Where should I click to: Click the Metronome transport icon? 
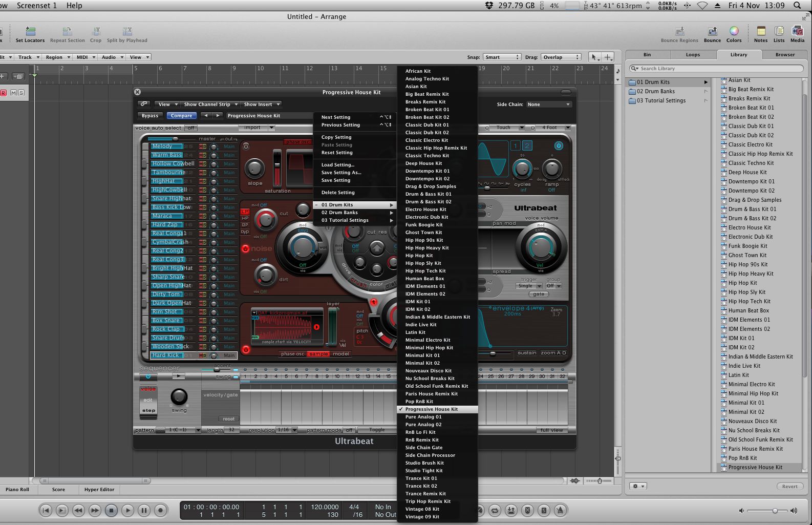[x=560, y=510]
